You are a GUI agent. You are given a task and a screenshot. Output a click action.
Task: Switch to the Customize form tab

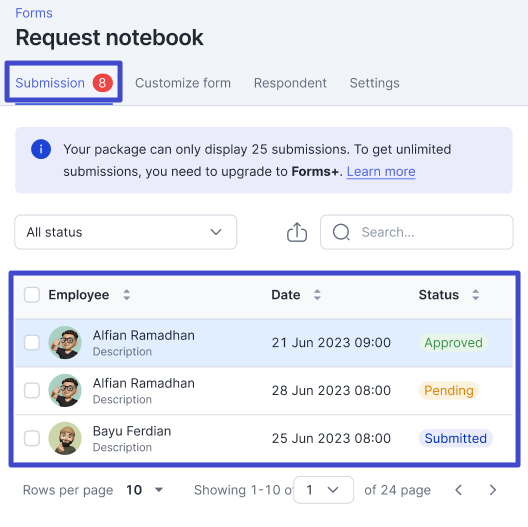point(183,83)
